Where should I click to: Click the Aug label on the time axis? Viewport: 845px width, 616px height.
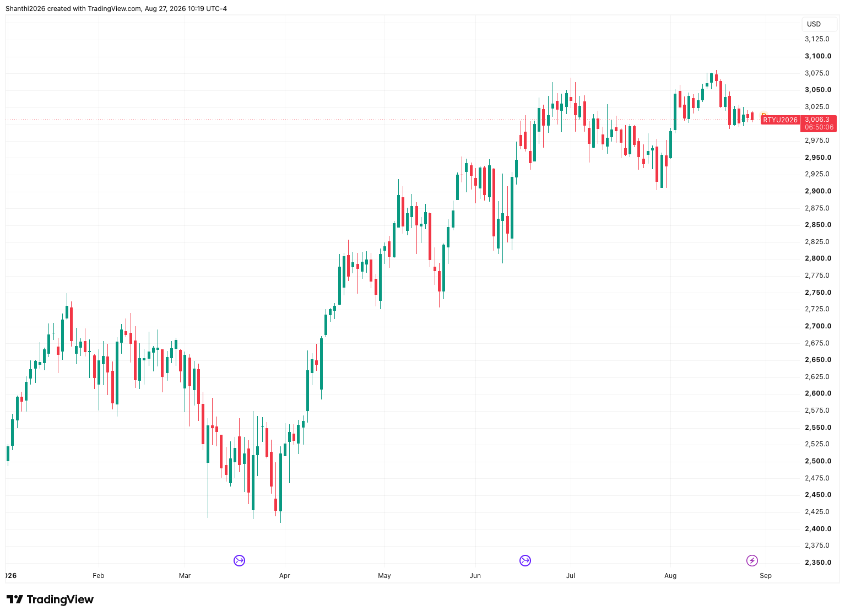[x=670, y=576]
